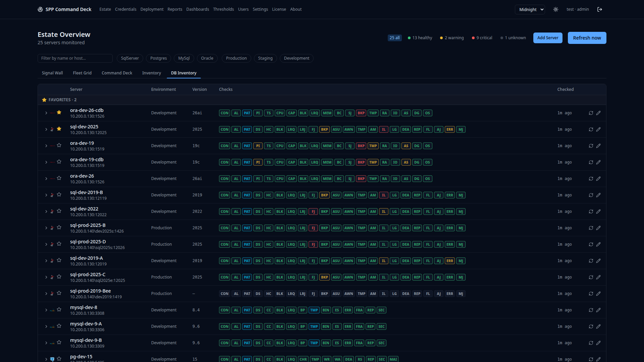The image size is (644, 362).
Task: Open the Midnight theme dropdown
Action: [530, 9]
